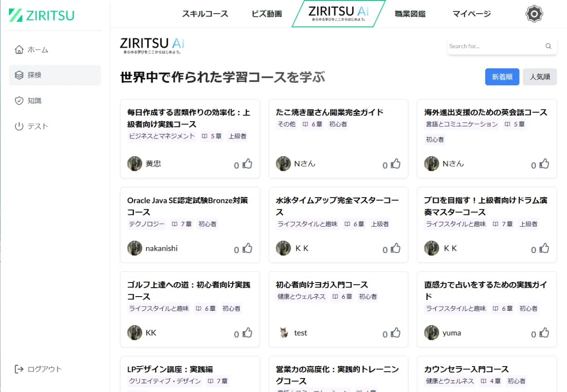Click the search magnifier icon
The image size is (567, 392).
pyautogui.click(x=548, y=46)
